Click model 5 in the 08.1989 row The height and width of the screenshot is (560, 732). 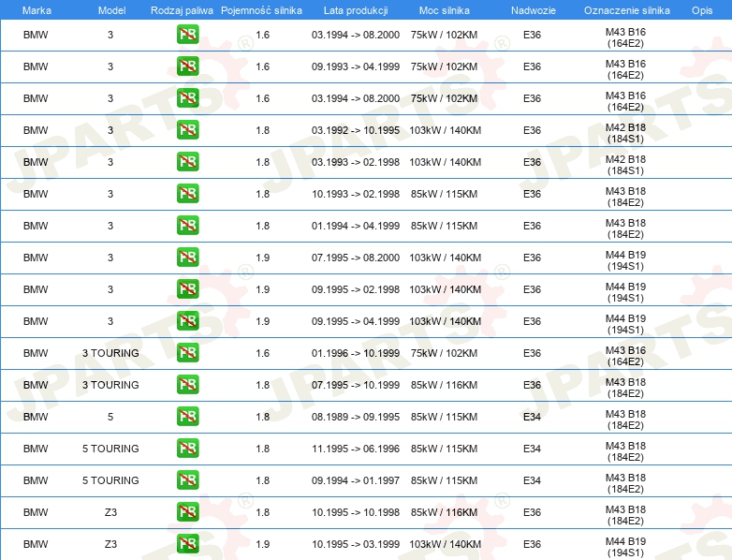[110, 417]
